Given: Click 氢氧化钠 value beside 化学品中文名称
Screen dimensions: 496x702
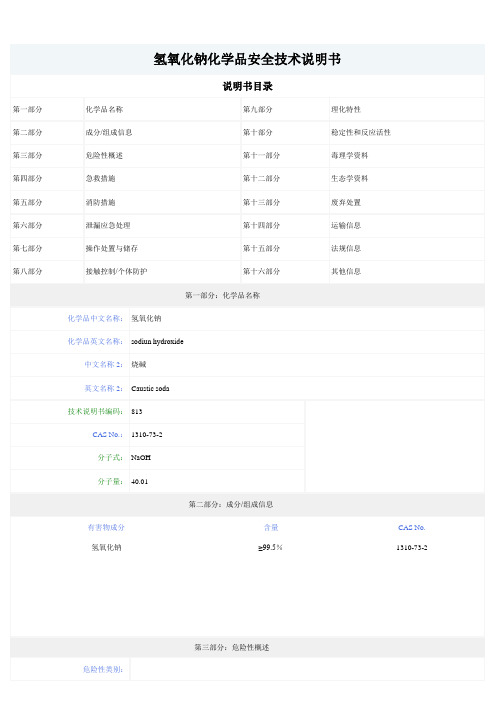Looking at the screenshot, I should pyautogui.click(x=146, y=318).
